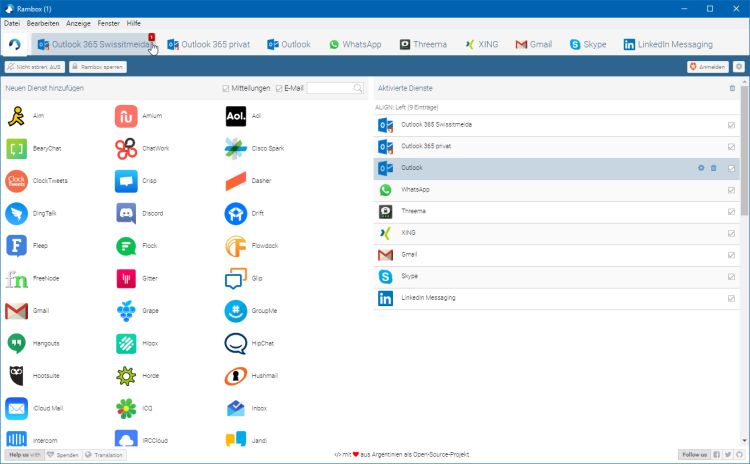Open settings for the Outlook service row
The image size is (750, 464).
701,168
